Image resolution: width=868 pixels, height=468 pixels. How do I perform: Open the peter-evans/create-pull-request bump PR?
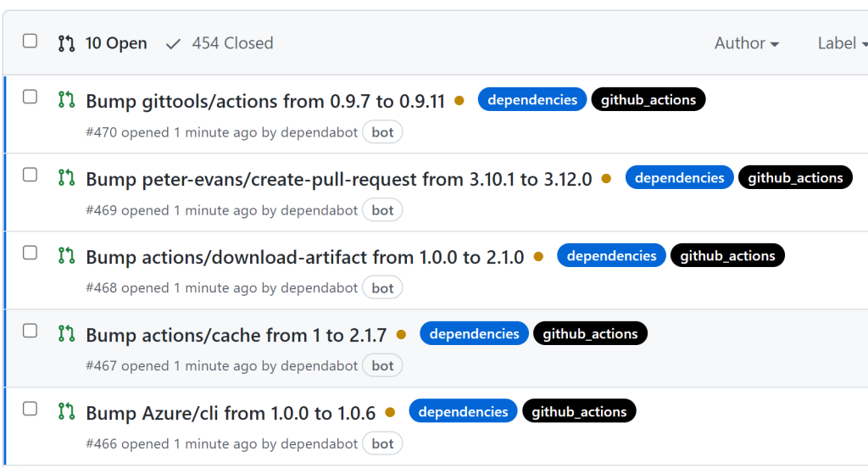tap(339, 179)
